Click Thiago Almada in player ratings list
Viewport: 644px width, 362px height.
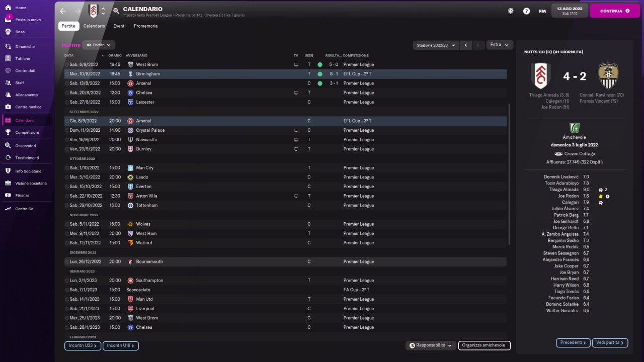pyautogui.click(x=562, y=190)
